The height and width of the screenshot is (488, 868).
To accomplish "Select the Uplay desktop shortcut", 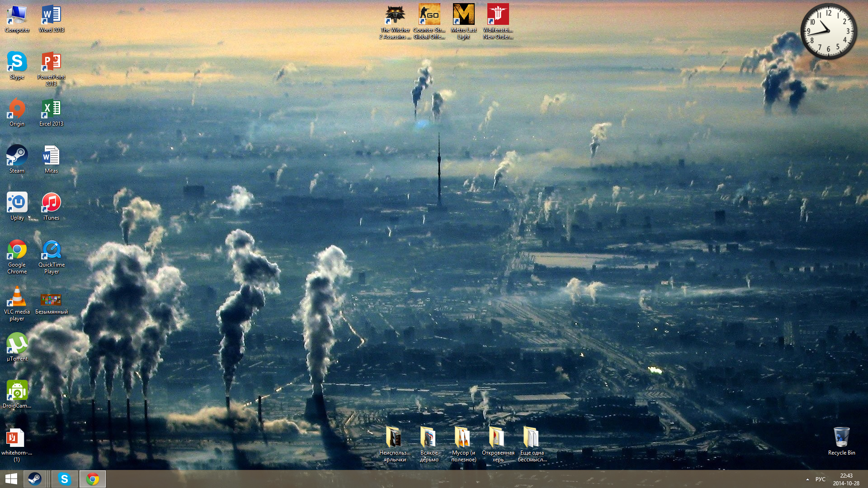I will coord(17,203).
